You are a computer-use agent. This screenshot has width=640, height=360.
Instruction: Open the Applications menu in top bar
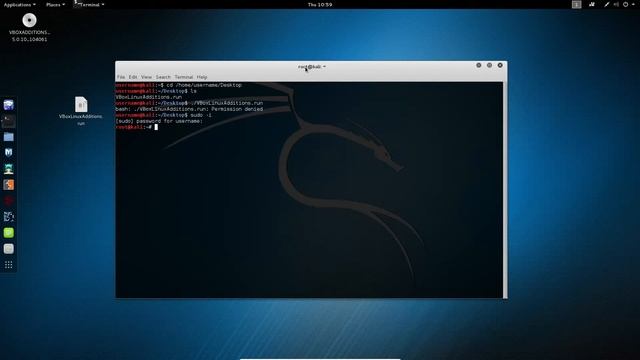tap(19, 4)
